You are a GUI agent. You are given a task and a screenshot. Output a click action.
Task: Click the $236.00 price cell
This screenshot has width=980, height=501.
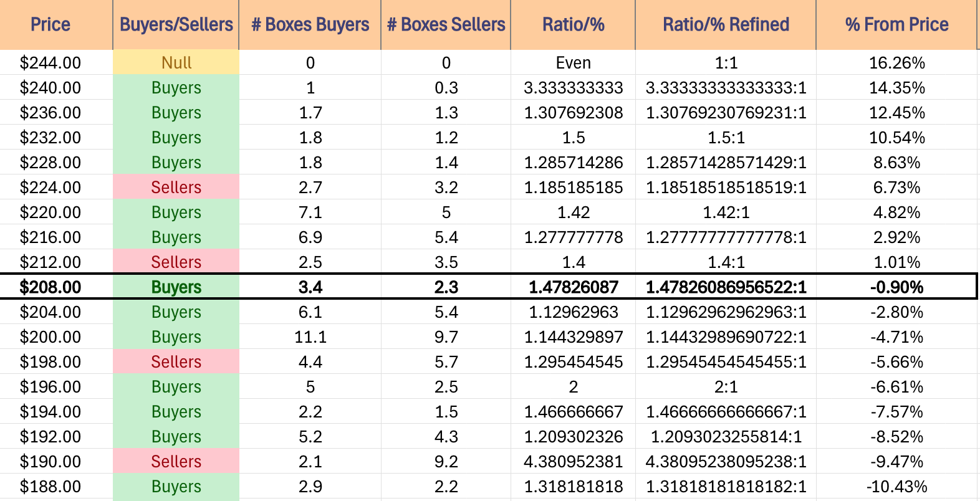[56, 112]
